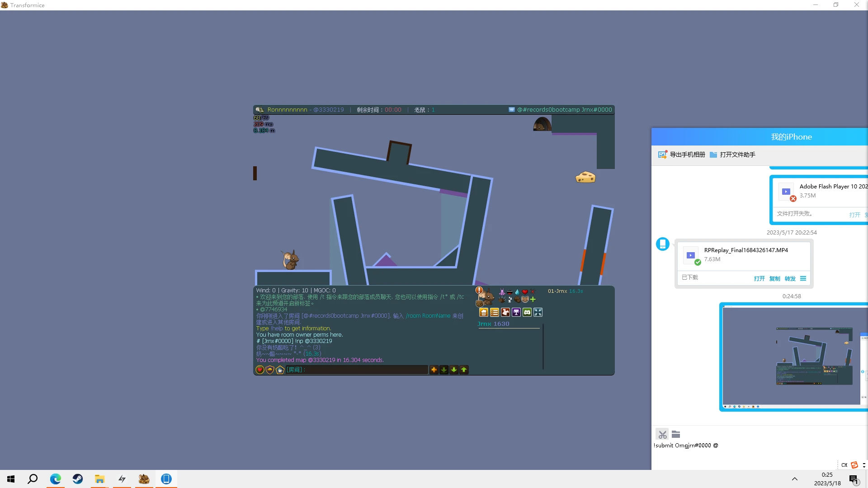This screenshot has height=488, width=868.
Task: Open File Explorer from the taskbar
Action: point(100,479)
